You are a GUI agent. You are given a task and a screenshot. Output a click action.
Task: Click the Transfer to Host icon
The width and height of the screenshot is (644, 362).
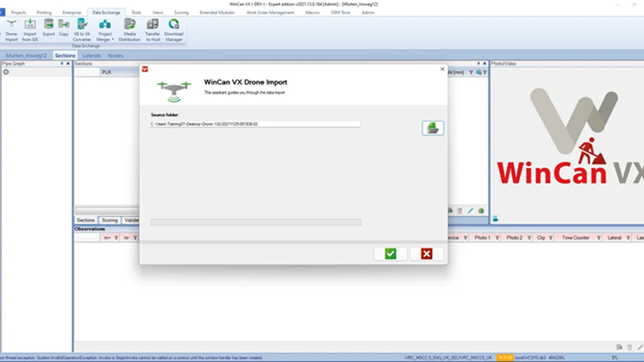153,30
